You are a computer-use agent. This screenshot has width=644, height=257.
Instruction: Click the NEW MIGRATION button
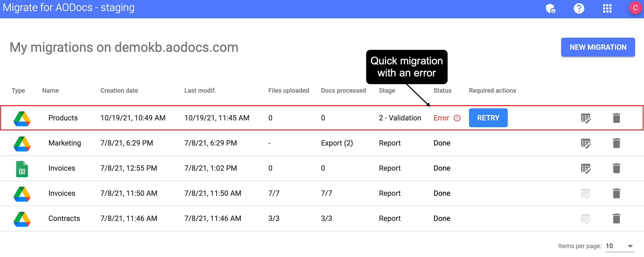[x=598, y=47]
